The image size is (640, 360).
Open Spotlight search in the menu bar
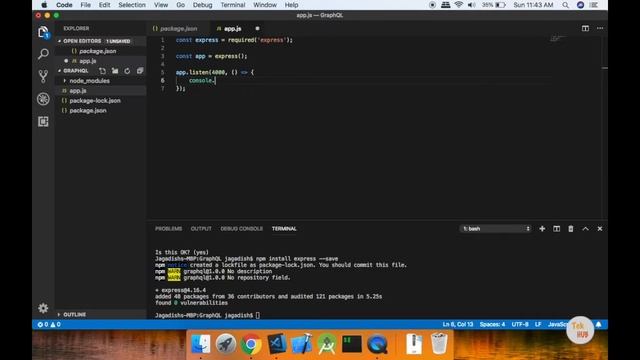point(565,5)
